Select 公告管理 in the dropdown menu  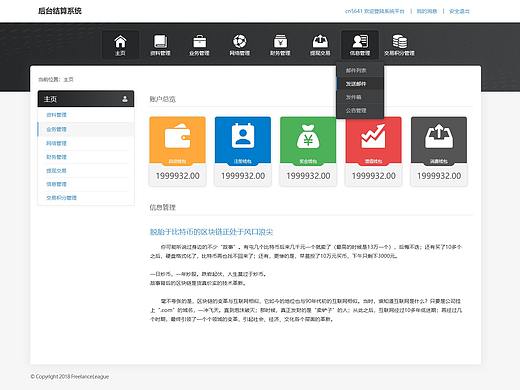(x=360, y=110)
